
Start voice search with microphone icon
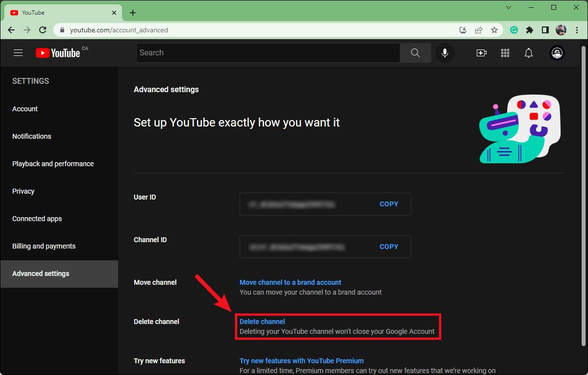pyautogui.click(x=445, y=53)
